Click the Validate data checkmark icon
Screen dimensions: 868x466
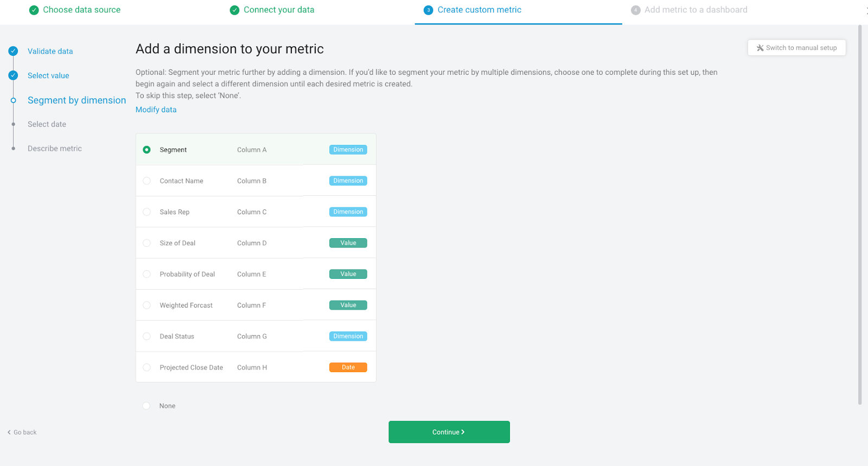click(14, 51)
